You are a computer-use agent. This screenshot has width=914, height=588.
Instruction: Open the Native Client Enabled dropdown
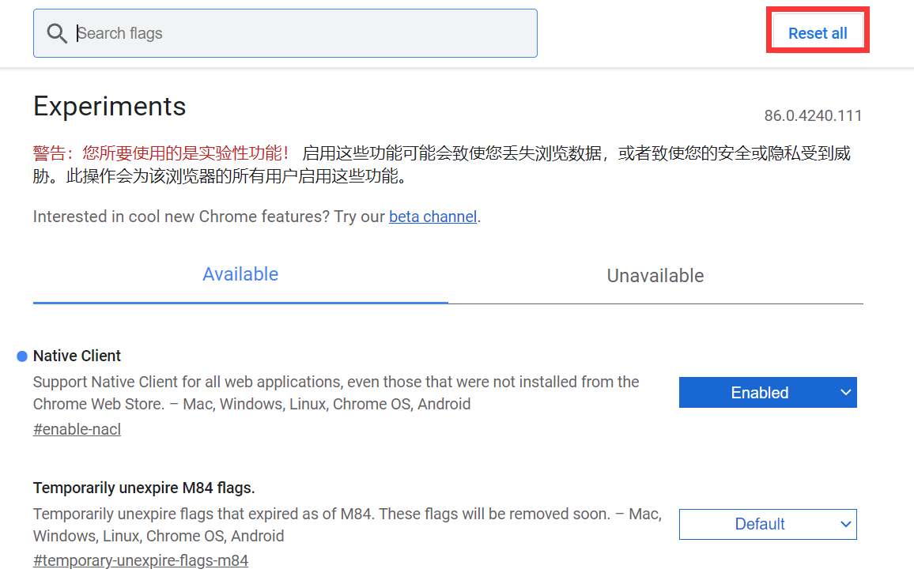pyautogui.click(x=759, y=393)
